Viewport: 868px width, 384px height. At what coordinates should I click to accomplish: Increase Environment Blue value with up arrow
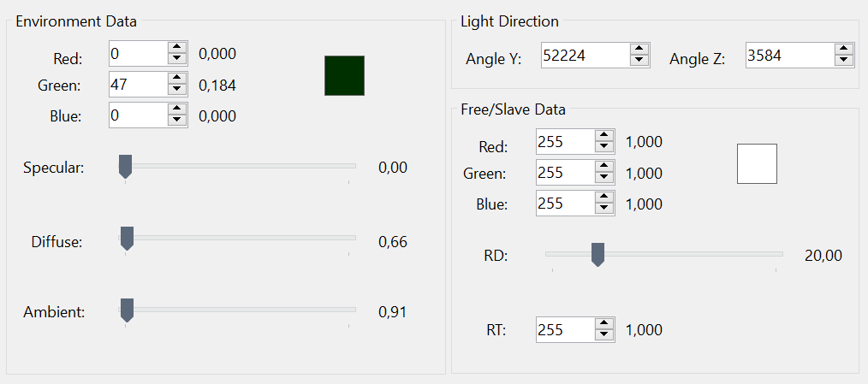point(177,109)
